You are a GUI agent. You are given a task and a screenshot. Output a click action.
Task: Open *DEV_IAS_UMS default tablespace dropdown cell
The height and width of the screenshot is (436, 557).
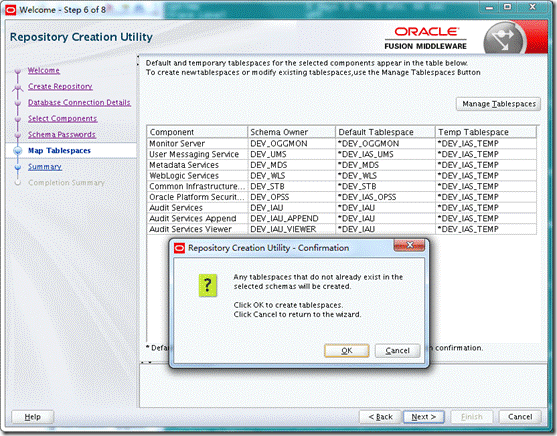[x=385, y=154]
